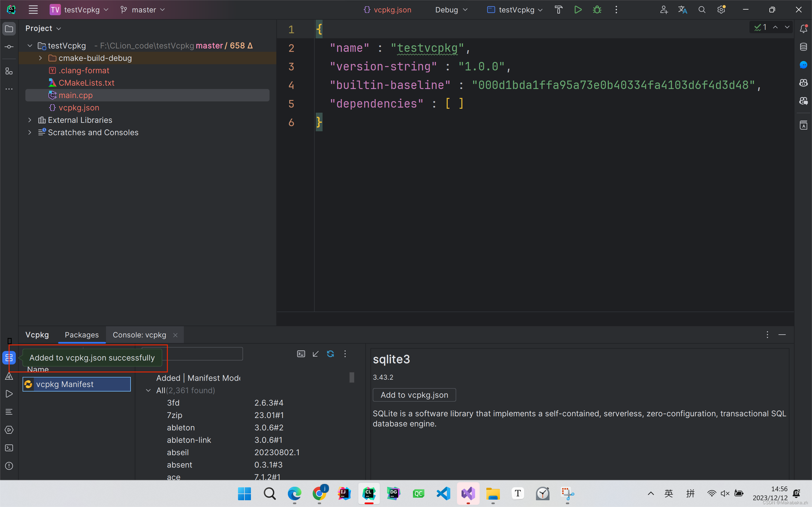Click the Add to vcpkg.json button

[414, 395]
